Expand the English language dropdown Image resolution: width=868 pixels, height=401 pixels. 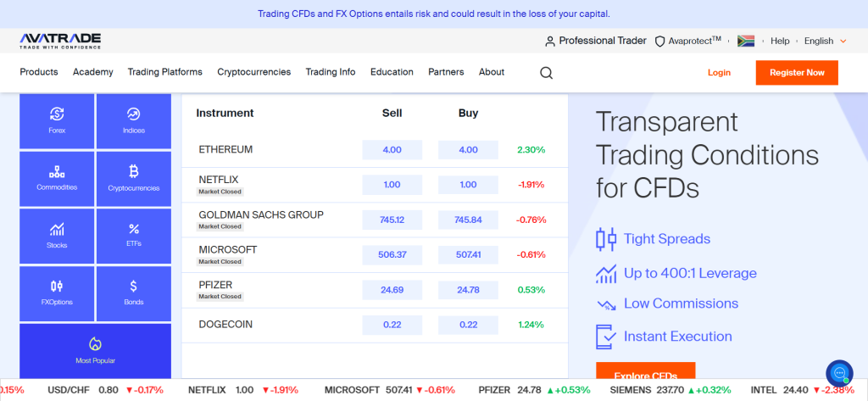click(x=826, y=41)
